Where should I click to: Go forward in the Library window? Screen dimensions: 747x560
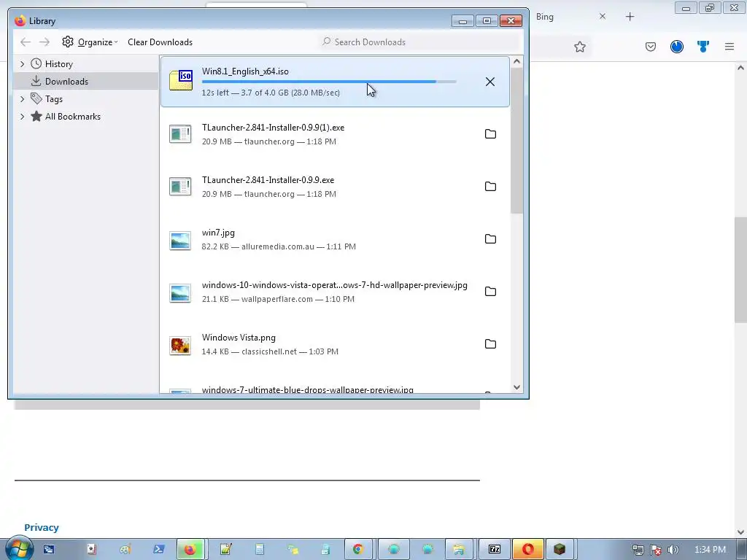[44, 42]
